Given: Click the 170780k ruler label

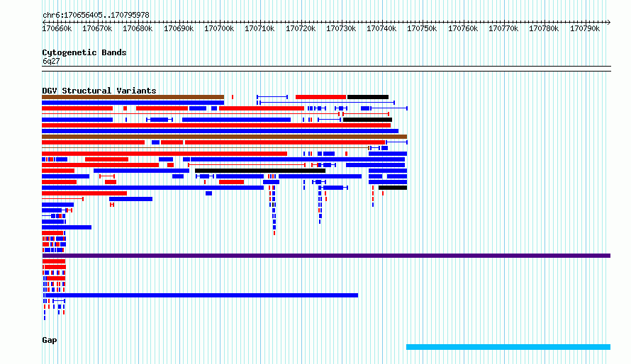Looking at the screenshot, I should point(544,29).
